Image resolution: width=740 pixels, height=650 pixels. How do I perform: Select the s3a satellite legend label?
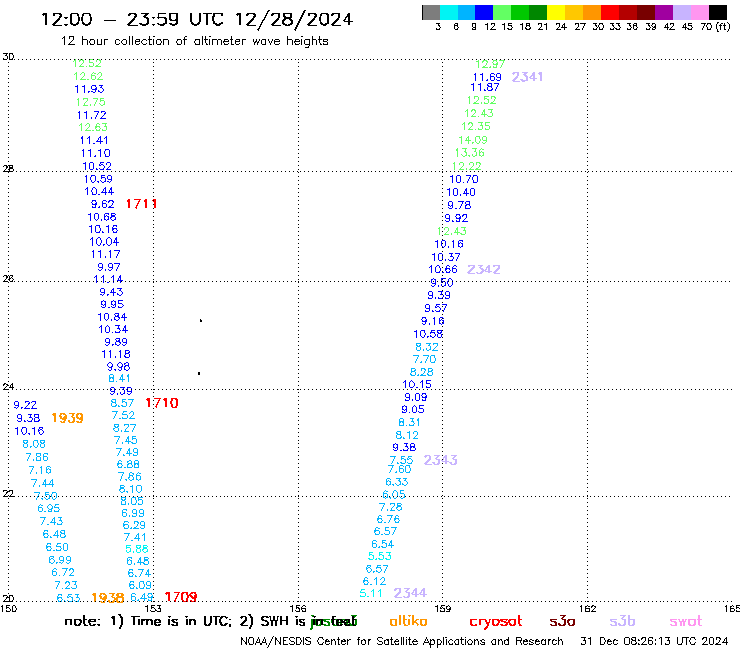562,621
